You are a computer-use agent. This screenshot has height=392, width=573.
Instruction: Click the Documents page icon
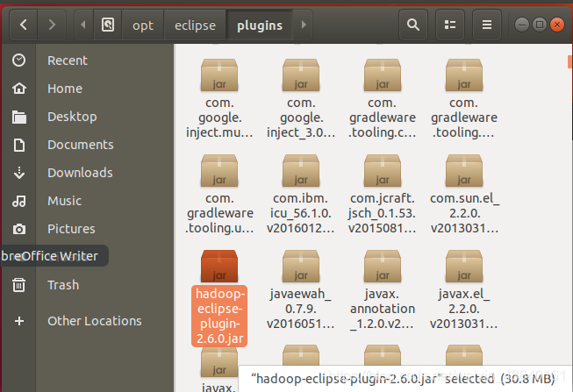coord(19,145)
